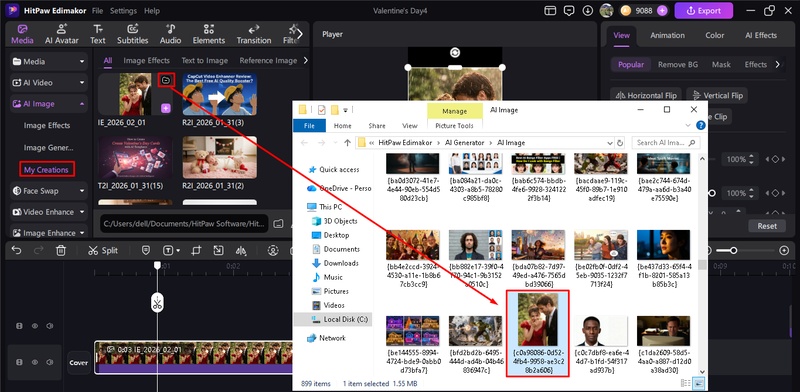Toggle keyframe diamond beside first 100% value

coord(775,159)
